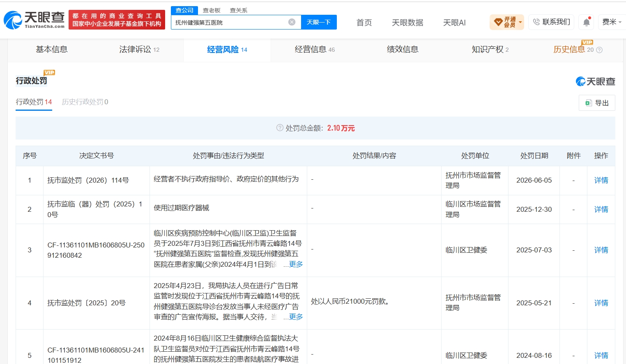Viewport: 626px width, 364px height.
Task: Open the 费米 user account menu
Action: pos(612,22)
